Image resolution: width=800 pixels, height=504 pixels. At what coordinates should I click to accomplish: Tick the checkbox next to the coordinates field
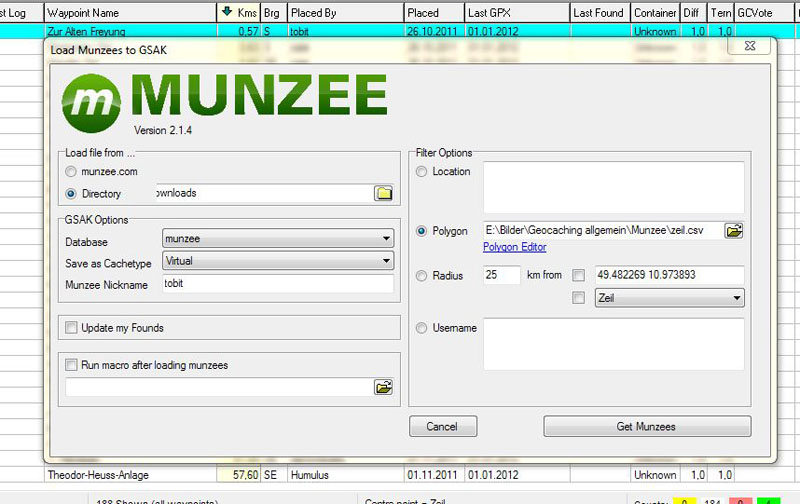(x=579, y=275)
